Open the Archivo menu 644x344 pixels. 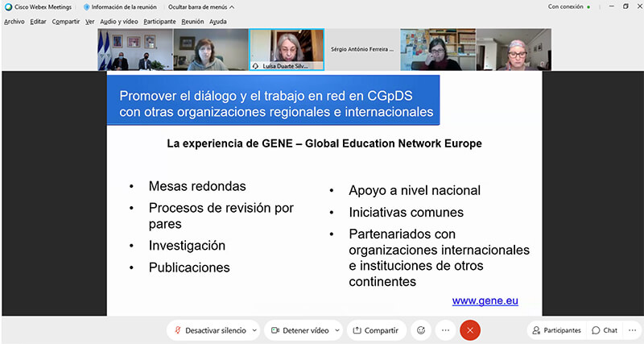[14, 22]
